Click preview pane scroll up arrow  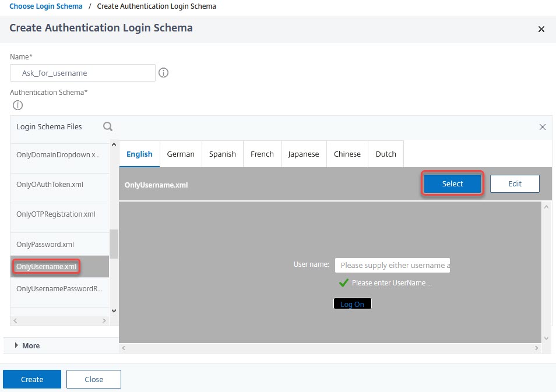pos(546,207)
